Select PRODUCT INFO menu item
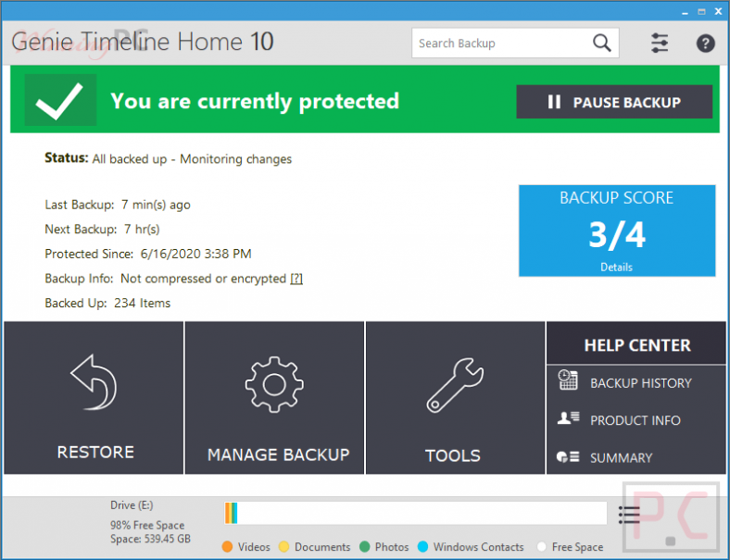730x560 pixels. pyautogui.click(x=636, y=420)
